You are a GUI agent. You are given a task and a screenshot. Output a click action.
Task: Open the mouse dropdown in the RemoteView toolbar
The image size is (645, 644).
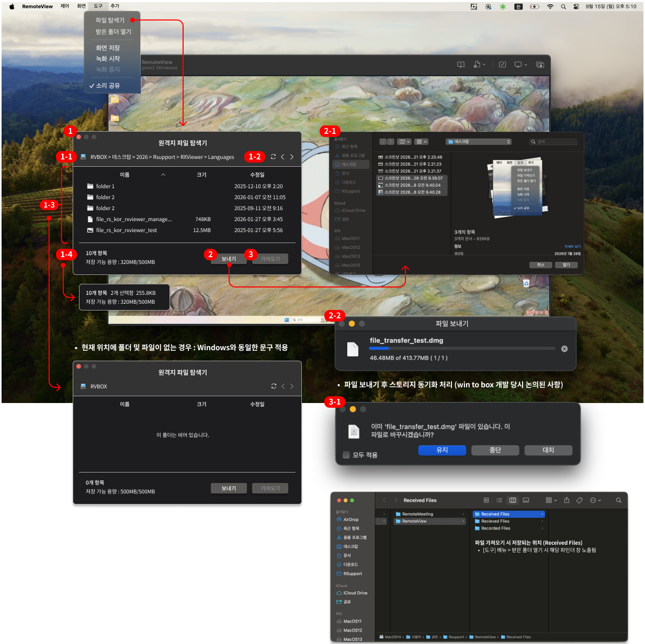480,65
